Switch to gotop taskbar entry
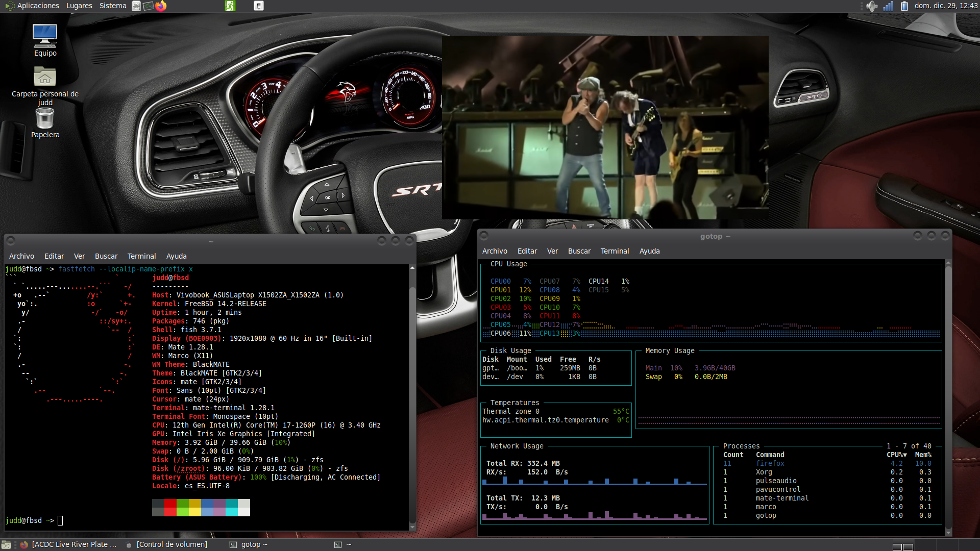The width and height of the screenshot is (980, 551). 249,544
